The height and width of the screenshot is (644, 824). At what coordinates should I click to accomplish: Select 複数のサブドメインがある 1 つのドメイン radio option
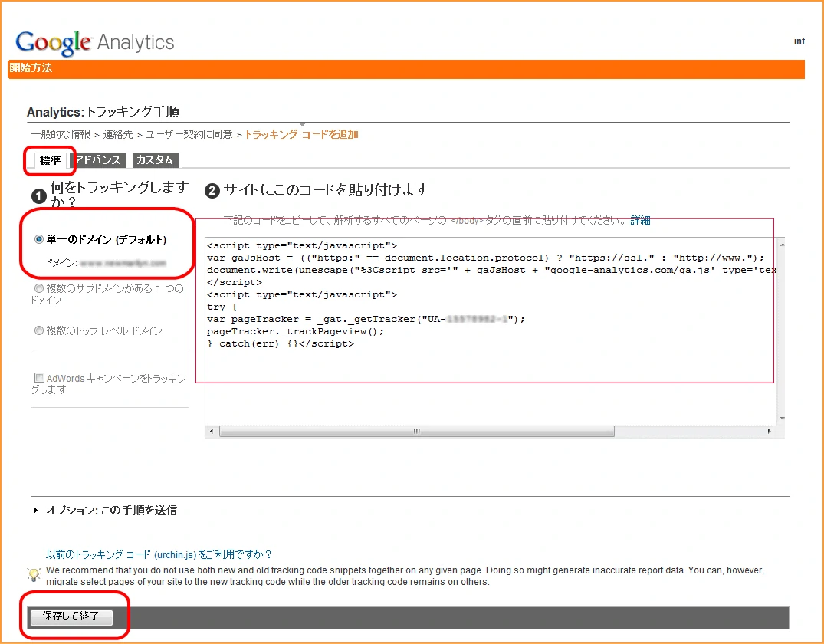[x=39, y=288]
